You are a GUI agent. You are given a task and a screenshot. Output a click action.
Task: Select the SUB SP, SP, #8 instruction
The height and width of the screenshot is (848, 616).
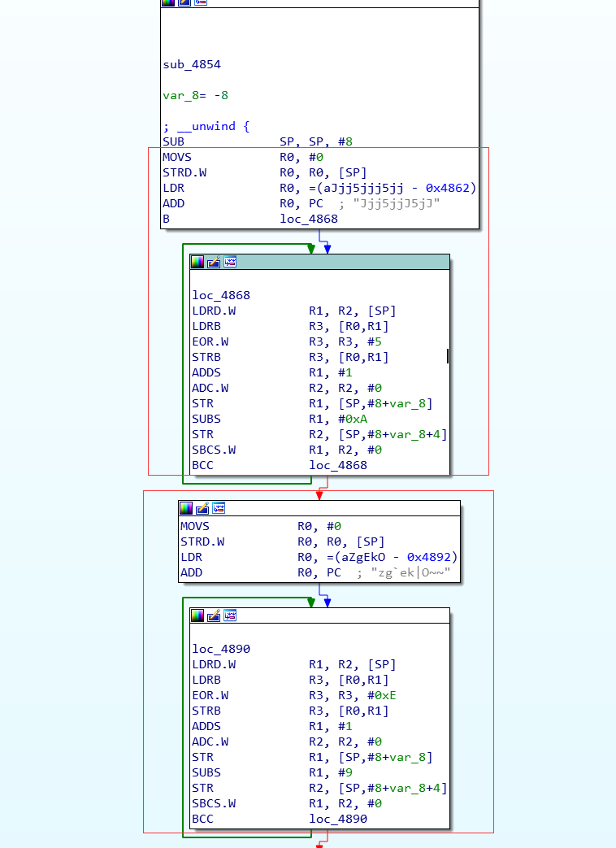click(x=258, y=141)
